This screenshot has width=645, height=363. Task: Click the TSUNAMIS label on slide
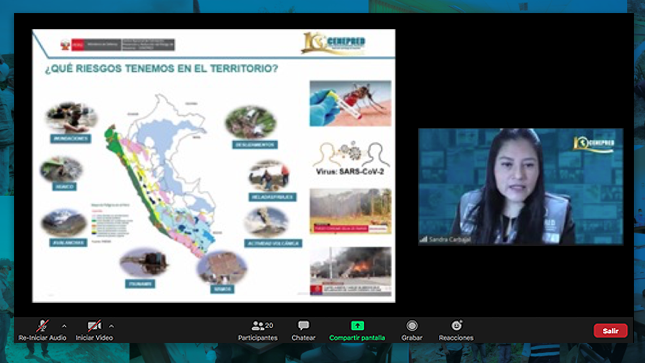(x=140, y=284)
